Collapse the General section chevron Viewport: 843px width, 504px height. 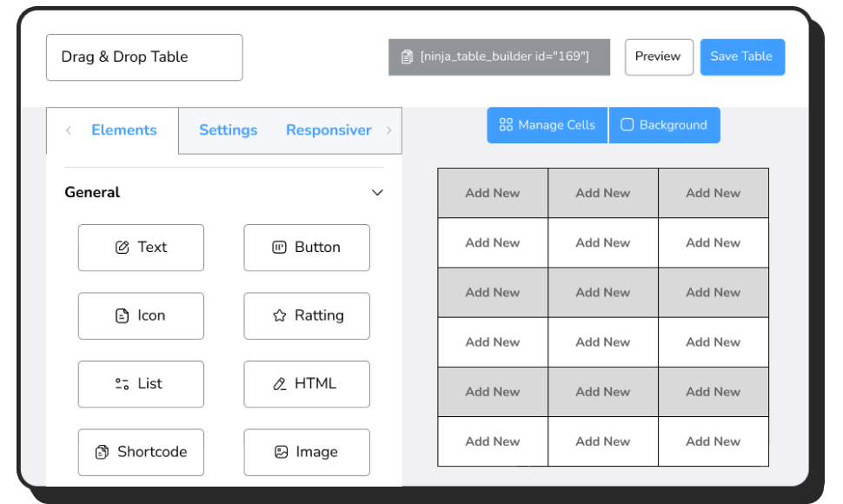click(x=377, y=192)
